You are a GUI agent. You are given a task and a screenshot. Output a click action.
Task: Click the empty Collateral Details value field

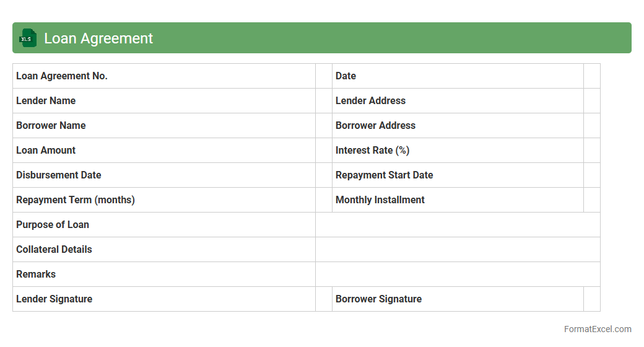pos(458,249)
